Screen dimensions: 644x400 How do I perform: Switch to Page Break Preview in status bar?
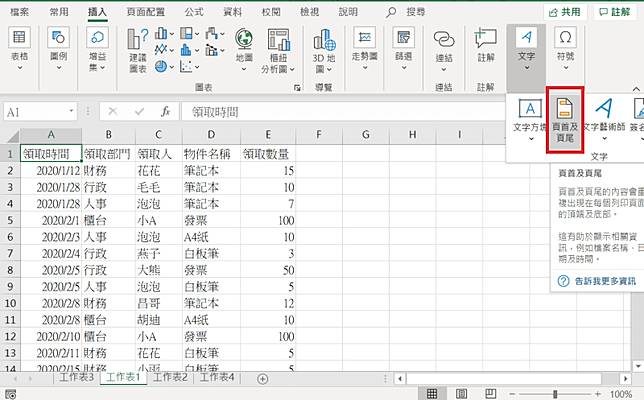pyautogui.click(x=491, y=394)
